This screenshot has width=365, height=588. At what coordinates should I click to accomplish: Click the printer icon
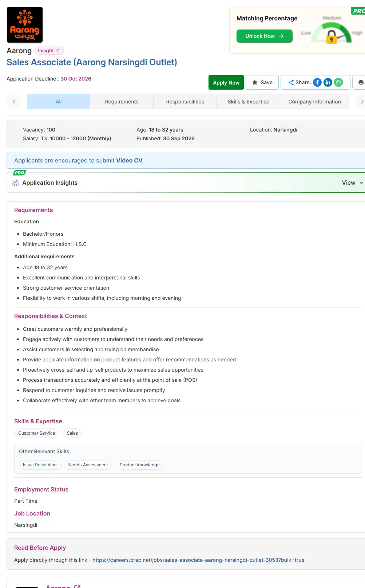(361, 82)
